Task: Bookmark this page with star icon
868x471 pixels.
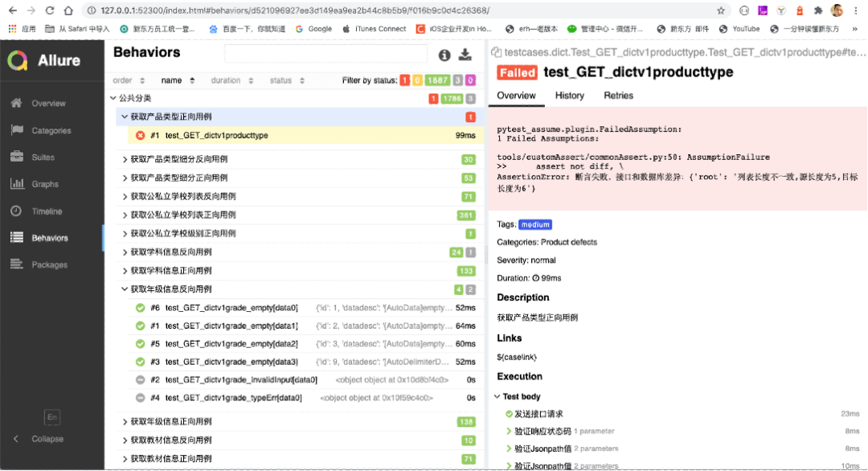Action: coord(721,10)
